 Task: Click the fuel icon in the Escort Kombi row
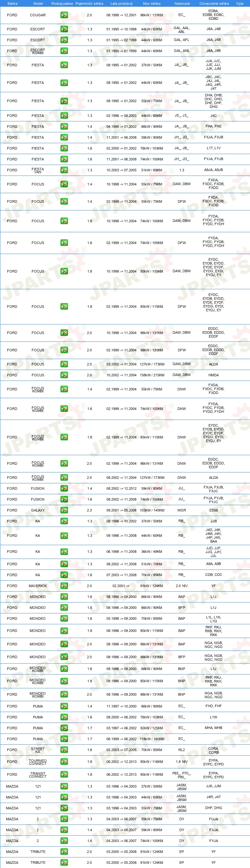(64, 51)
